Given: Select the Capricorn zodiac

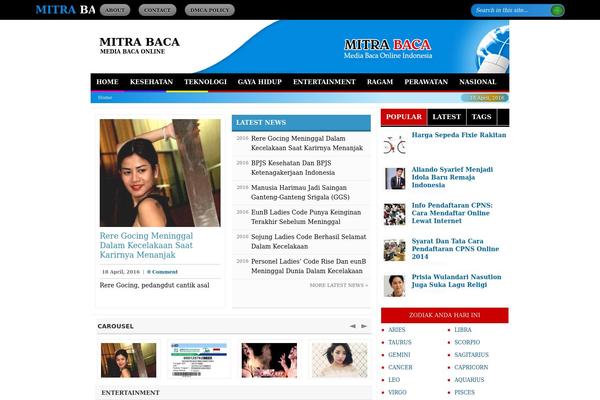Looking at the screenshot, I should pos(471,367).
